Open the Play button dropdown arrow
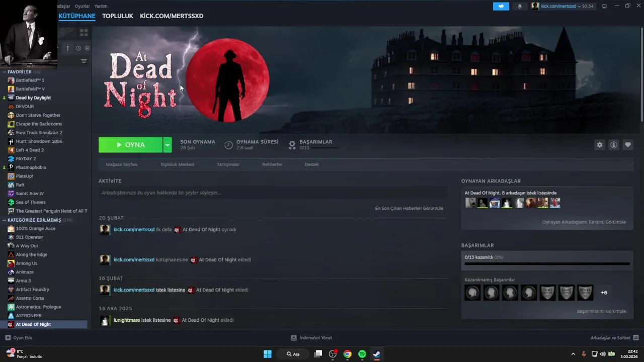644x362 pixels. tap(168, 145)
